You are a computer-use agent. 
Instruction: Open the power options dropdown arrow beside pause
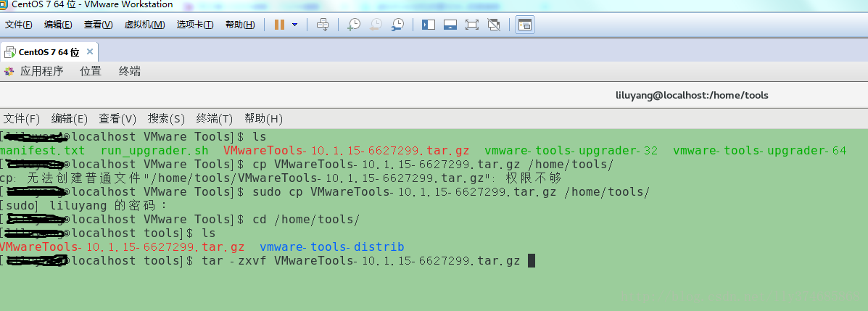[x=294, y=25]
